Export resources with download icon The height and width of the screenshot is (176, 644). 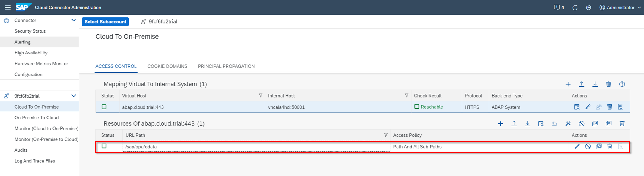pos(528,124)
